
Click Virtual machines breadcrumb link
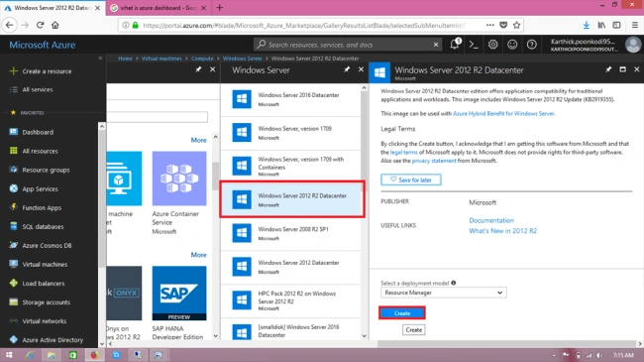(x=161, y=59)
